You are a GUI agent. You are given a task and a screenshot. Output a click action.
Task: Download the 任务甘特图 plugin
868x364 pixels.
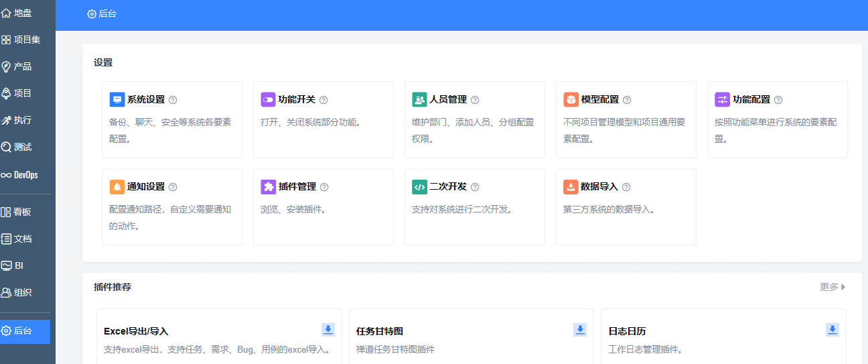580,329
